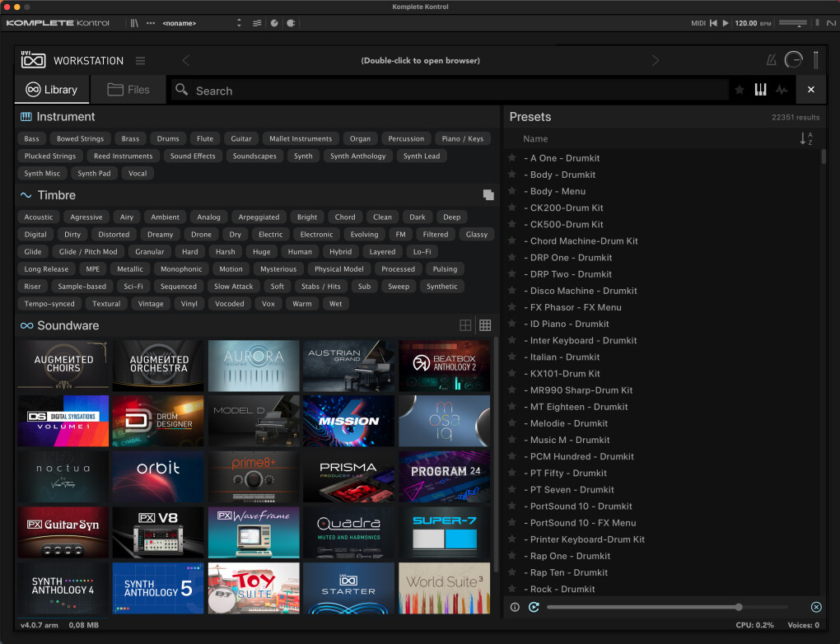Image resolution: width=840 pixels, height=644 pixels.
Task: Click the Name column header
Action: click(x=535, y=139)
